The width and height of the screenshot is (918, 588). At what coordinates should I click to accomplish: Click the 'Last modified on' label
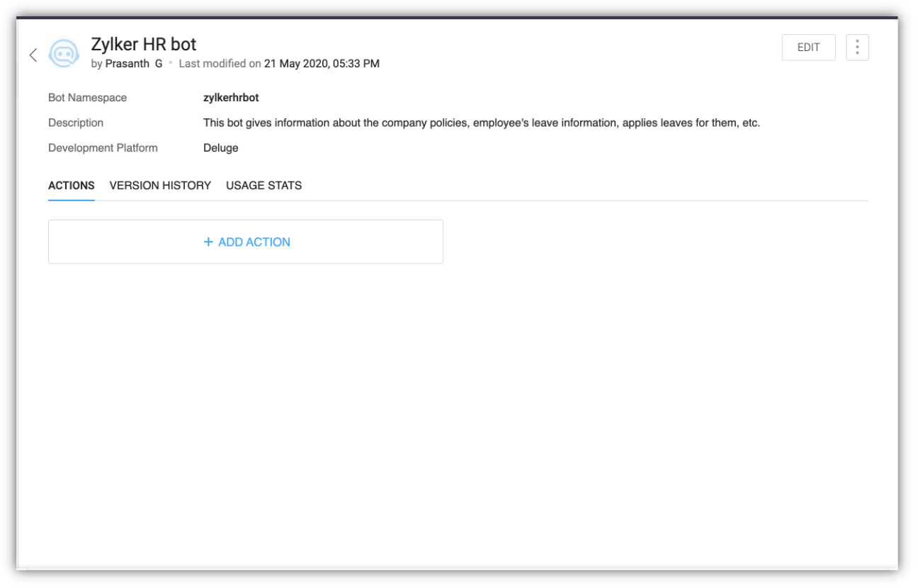pos(220,64)
